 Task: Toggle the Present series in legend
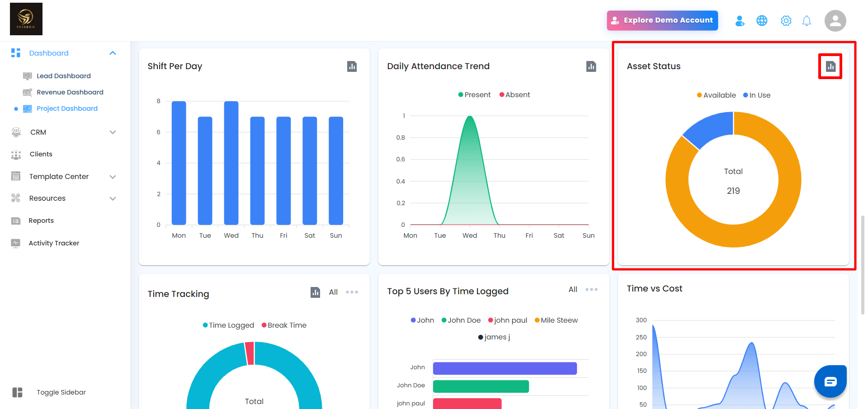(x=474, y=95)
